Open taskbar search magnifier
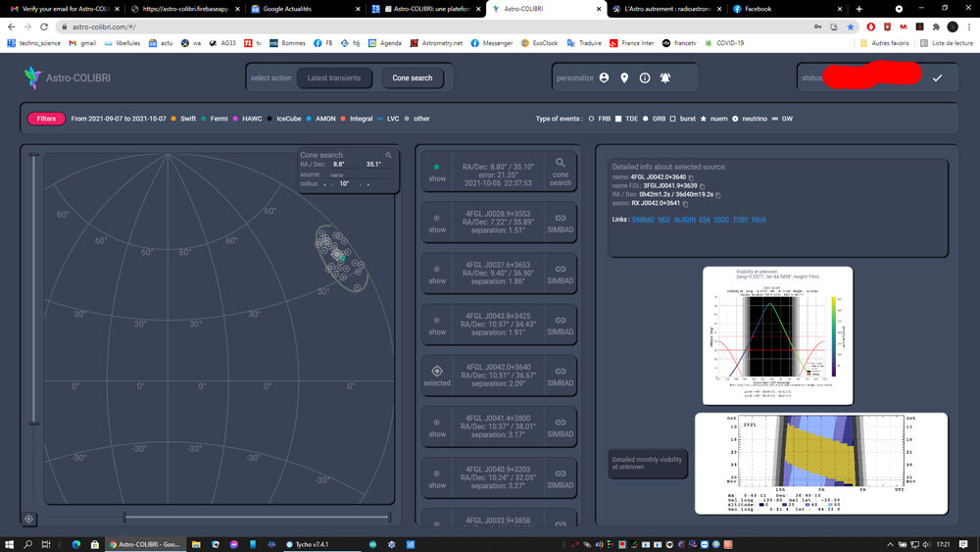The height and width of the screenshot is (552, 980). click(27, 544)
